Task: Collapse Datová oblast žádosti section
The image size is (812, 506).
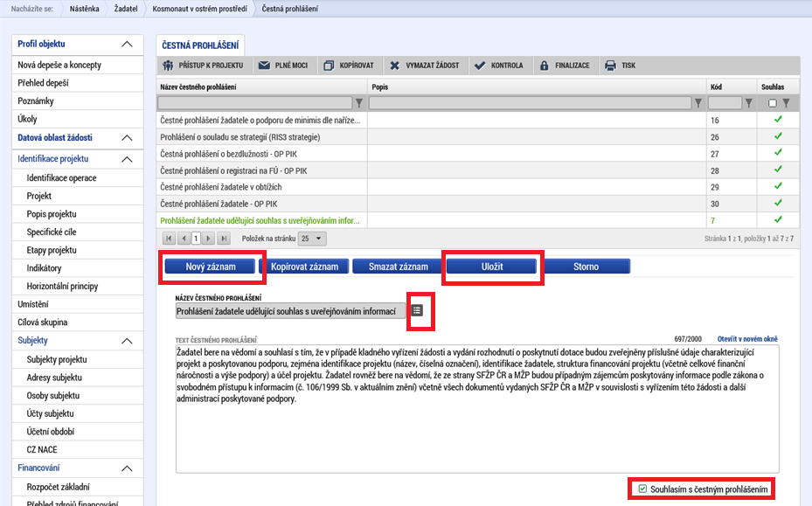Action: click(x=127, y=138)
